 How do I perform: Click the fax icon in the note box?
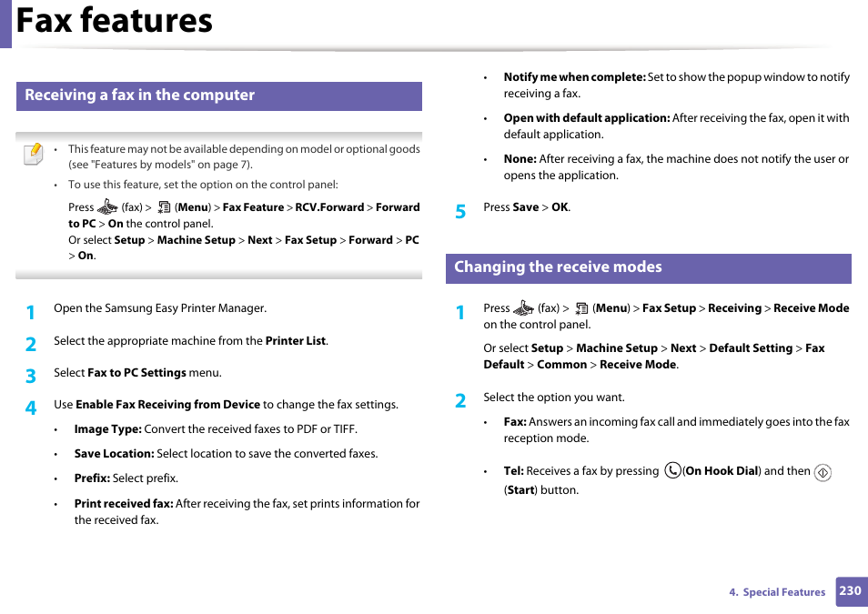click(107, 207)
